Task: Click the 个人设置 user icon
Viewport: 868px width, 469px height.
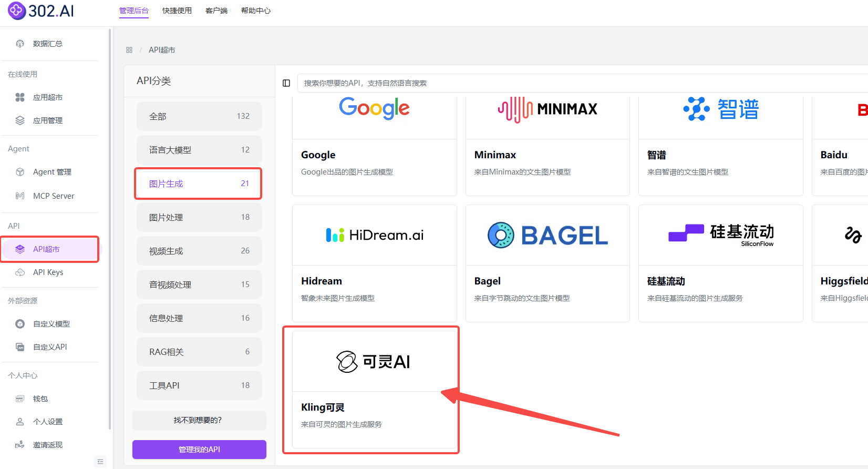Action: 20,422
